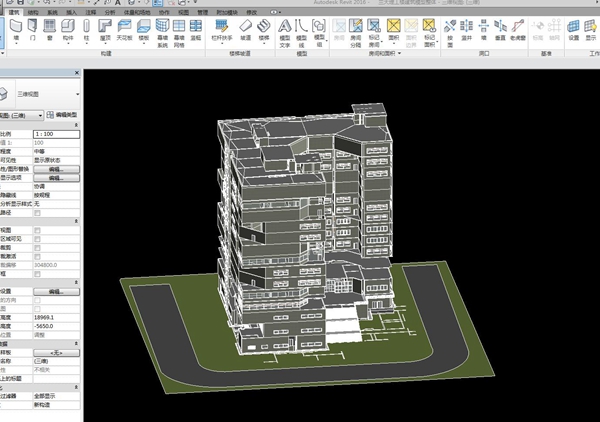
Task: Select the Ramp (坡道) tool
Action: coord(245,27)
